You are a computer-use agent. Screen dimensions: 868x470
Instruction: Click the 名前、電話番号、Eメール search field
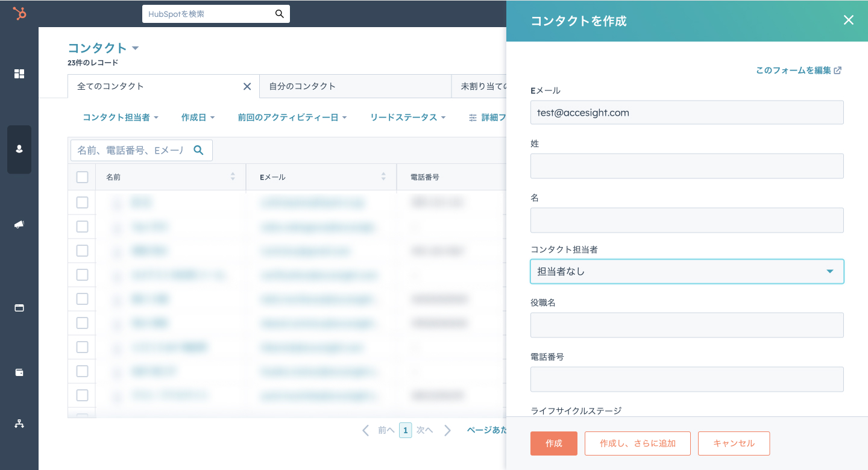[142, 150]
